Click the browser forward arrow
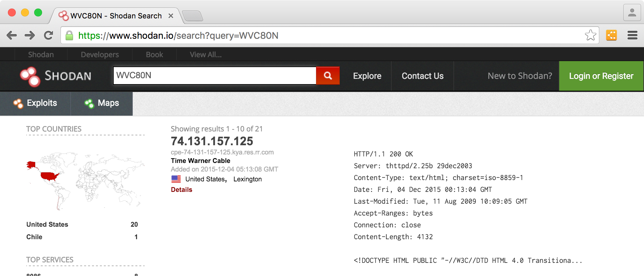Screen dimensions: 644x276 tap(30, 35)
